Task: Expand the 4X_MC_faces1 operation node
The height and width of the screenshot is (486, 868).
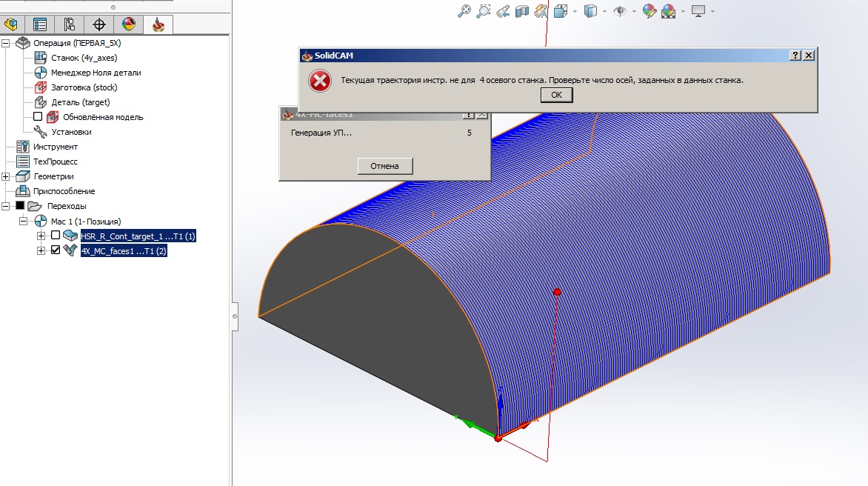Action: coord(41,250)
